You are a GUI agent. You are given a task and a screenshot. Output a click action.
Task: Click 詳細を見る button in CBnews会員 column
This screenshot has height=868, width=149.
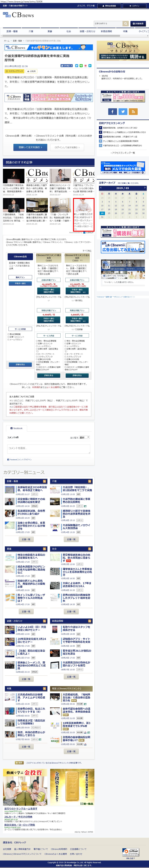(20, 365)
